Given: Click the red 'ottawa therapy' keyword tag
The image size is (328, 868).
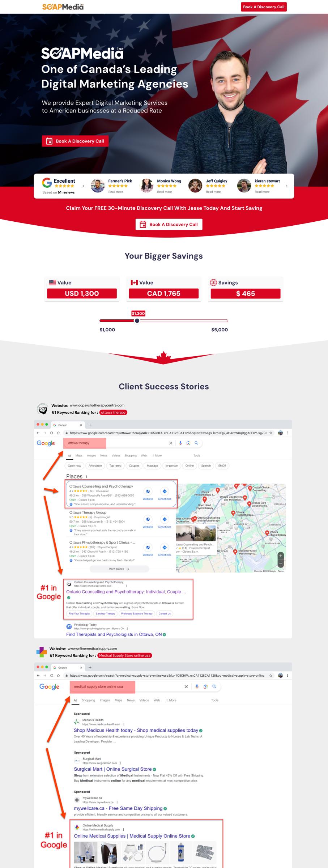Looking at the screenshot, I should coord(113,412).
